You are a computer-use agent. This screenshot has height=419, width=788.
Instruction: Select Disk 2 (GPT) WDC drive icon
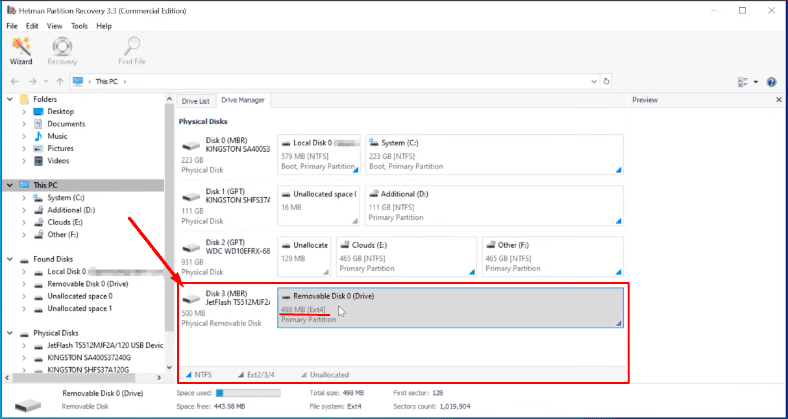(x=191, y=249)
